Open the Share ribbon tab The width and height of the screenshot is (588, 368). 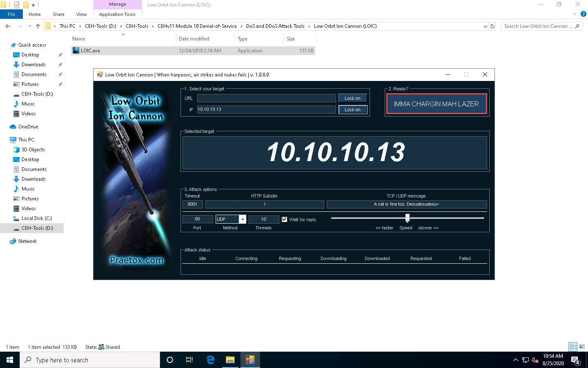click(58, 14)
